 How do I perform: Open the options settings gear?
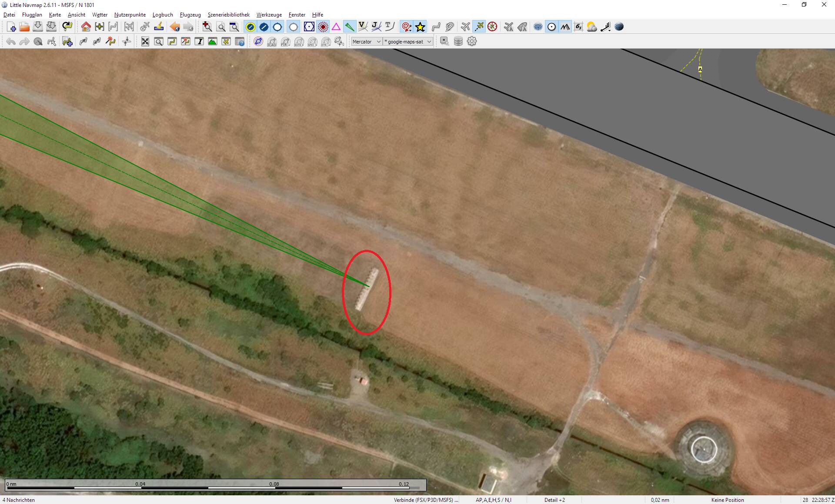pos(472,41)
